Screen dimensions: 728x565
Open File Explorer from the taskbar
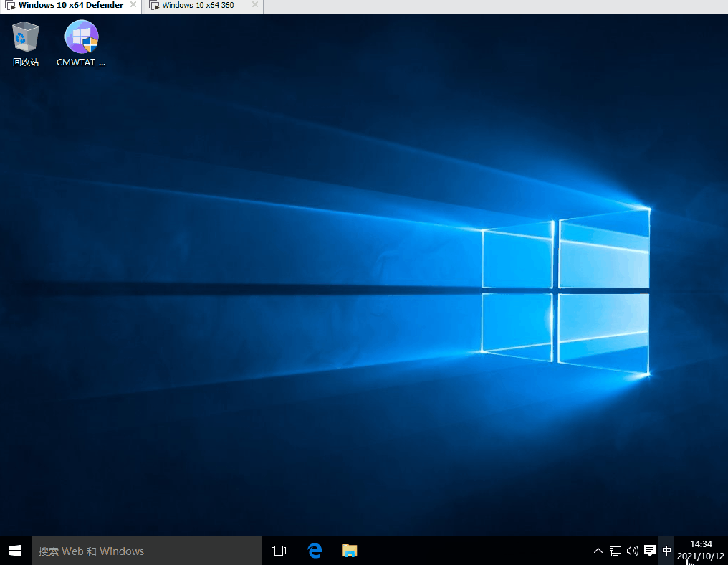coord(349,551)
